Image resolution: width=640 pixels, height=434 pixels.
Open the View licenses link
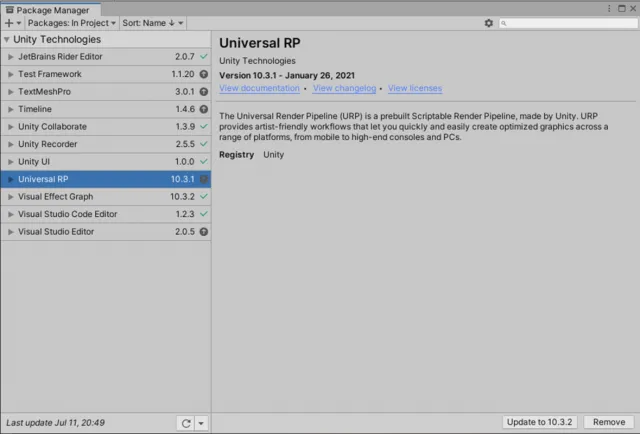click(415, 88)
